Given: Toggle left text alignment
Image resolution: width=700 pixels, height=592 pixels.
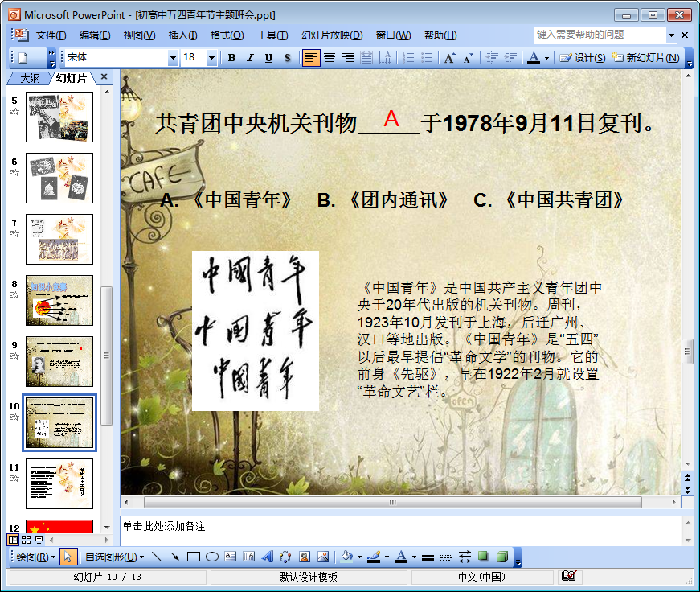Looking at the screenshot, I should point(311,58).
